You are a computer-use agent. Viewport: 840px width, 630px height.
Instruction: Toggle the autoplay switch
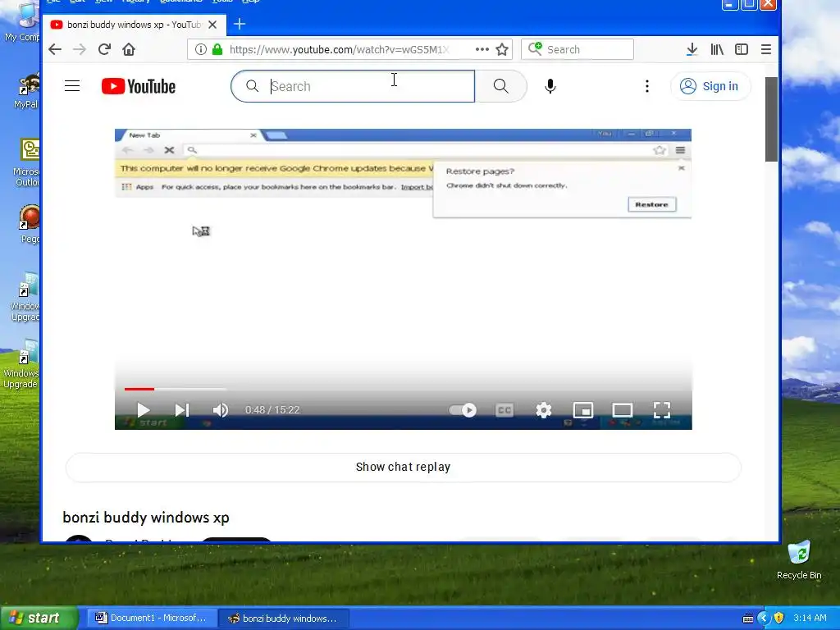tap(463, 410)
